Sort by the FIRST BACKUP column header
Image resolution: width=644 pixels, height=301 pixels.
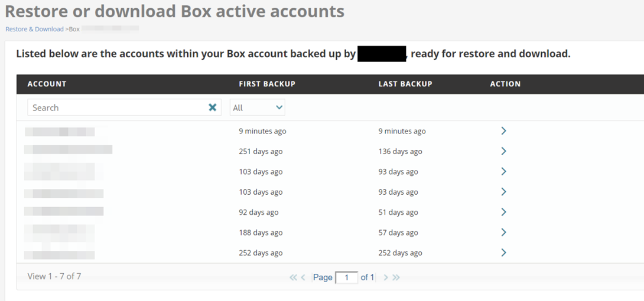(x=267, y=84)
